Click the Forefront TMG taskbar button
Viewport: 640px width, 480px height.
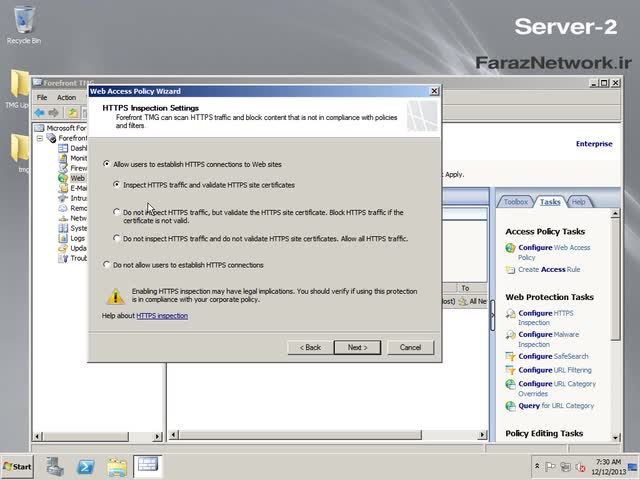click(148, 466)
